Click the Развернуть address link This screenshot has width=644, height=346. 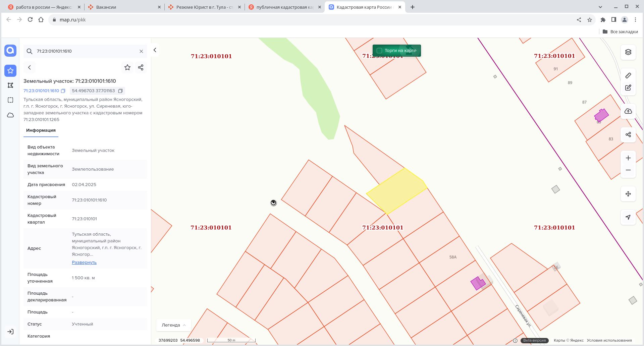click(x=84, y=263)
